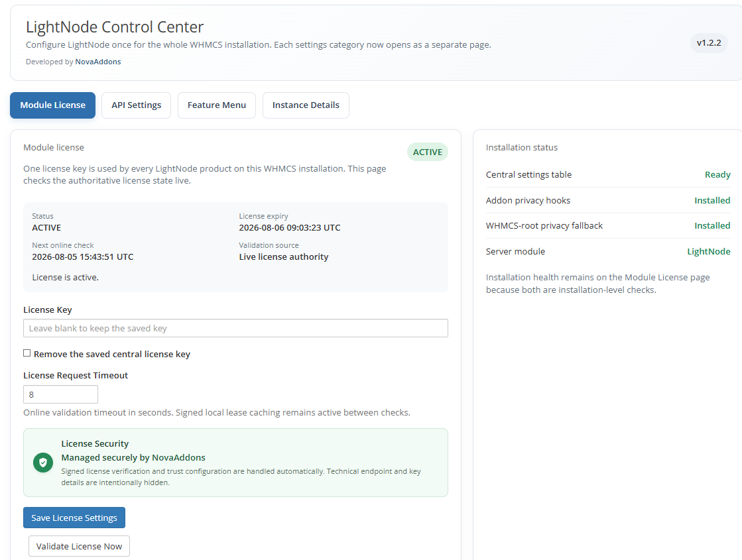Click the Ready status for Central settings table
The image size is (742, 560).
(x=717, y=174)
